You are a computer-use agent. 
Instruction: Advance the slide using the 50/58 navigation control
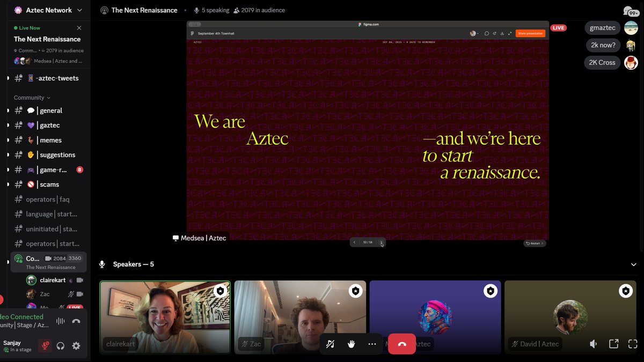(x=381, y=242)
